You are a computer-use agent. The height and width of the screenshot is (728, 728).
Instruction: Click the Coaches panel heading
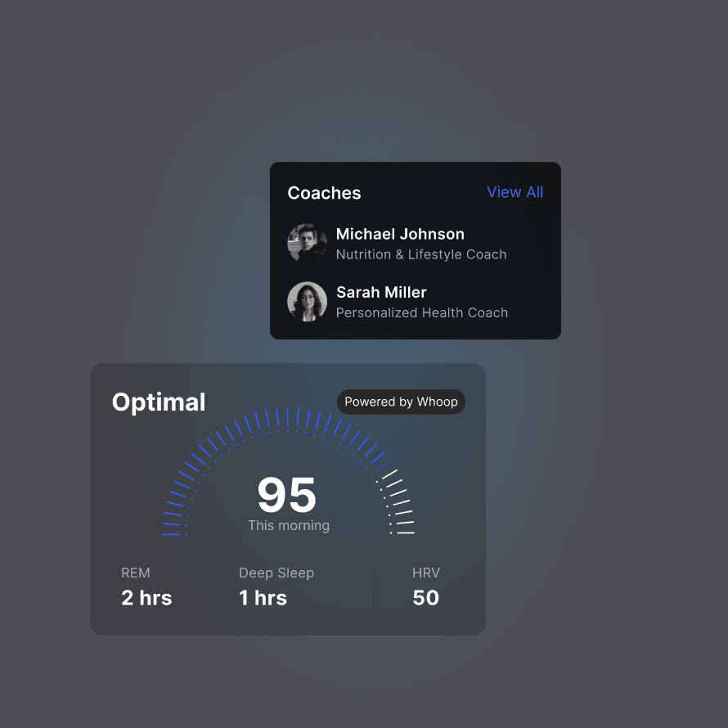pos(324,193)
